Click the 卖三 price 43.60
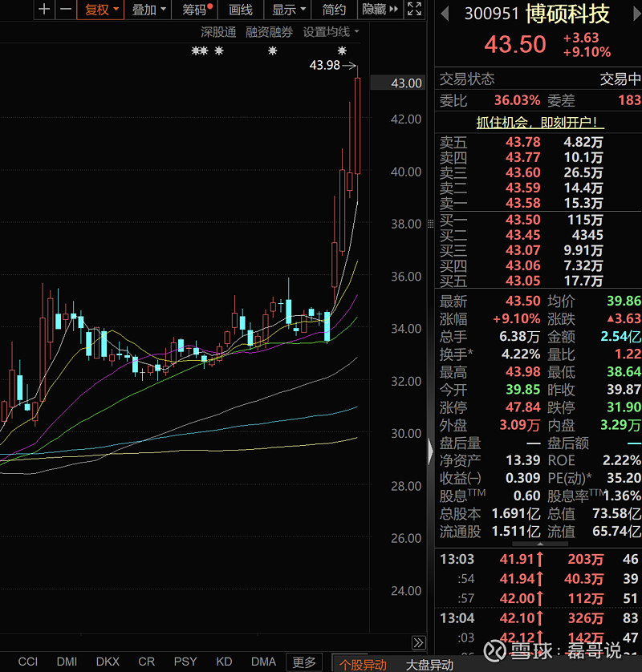The image size is (642, 672). point(522,172)
